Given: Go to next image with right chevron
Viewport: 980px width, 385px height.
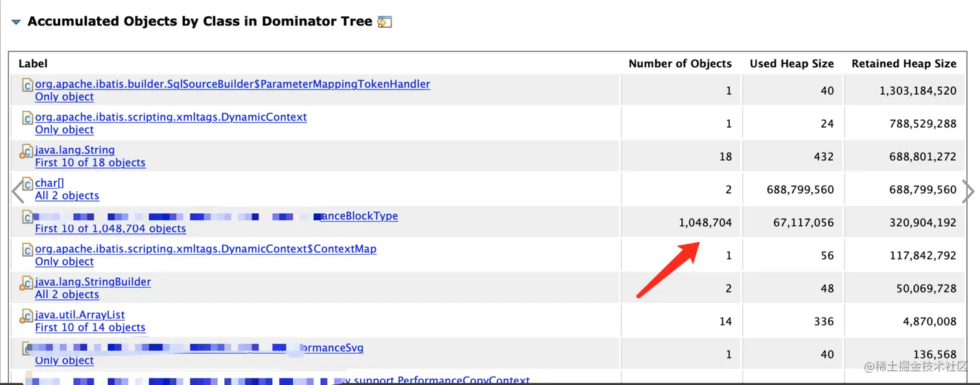Looking at the screenshot, I should click(x=968, y=192).
